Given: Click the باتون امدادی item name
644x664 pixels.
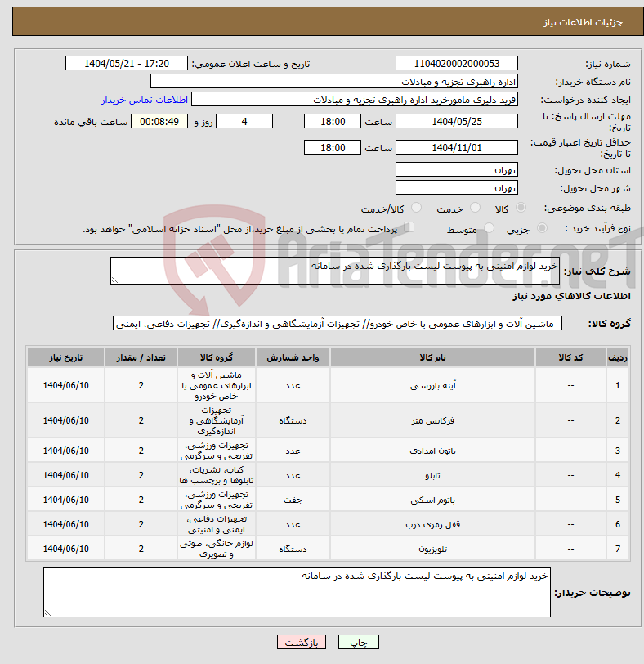Looking at the screenshot, I should pos(432,451).
